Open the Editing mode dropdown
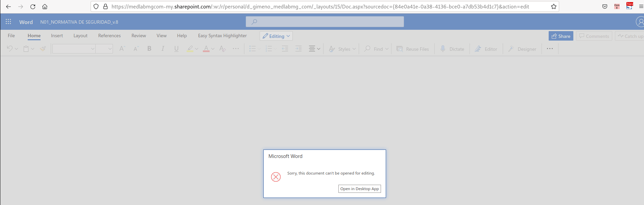The height and width of the screenshot is (205, 644). pos(276,36)
